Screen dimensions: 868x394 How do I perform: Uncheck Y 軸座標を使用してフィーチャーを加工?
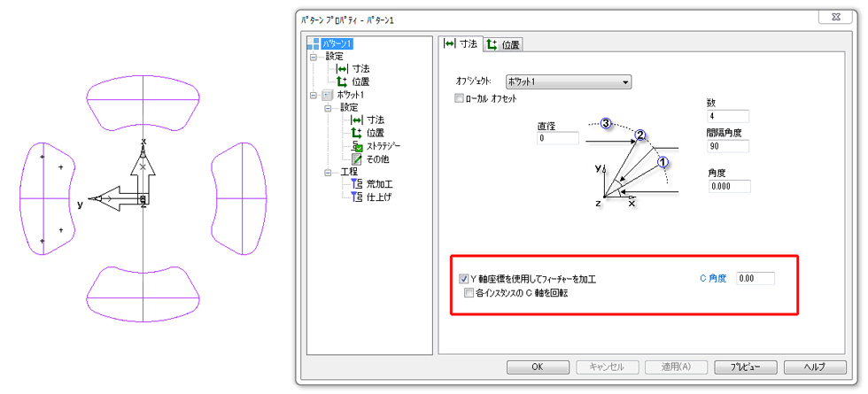(x=464, y=279)
